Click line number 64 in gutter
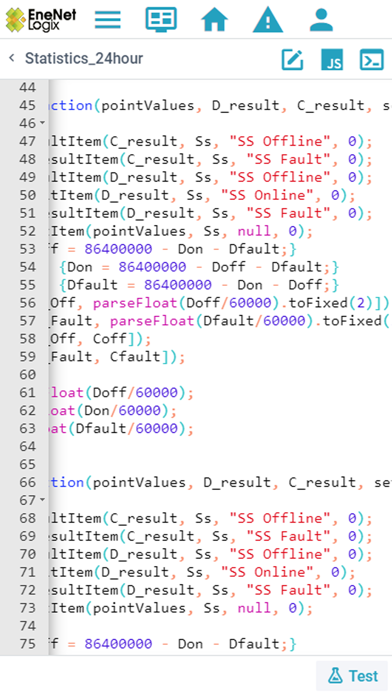 pyautogui.click(x=28, y=446)
